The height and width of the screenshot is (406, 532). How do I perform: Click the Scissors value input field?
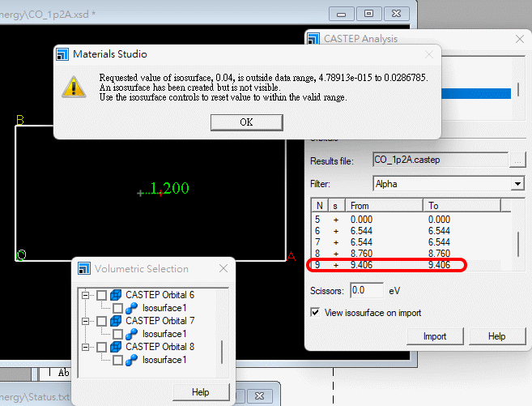[x=368, y=290]
